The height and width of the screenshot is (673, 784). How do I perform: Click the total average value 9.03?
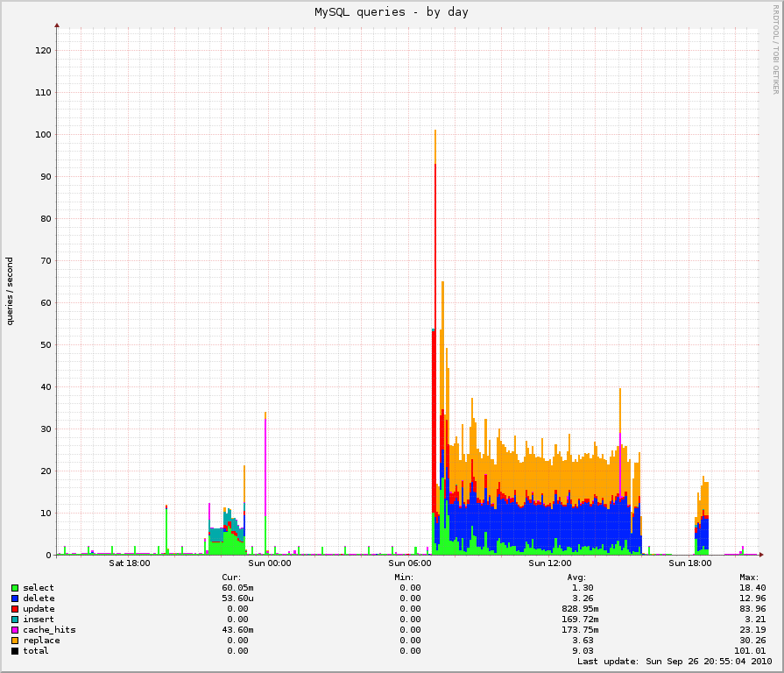coord(583,651)
